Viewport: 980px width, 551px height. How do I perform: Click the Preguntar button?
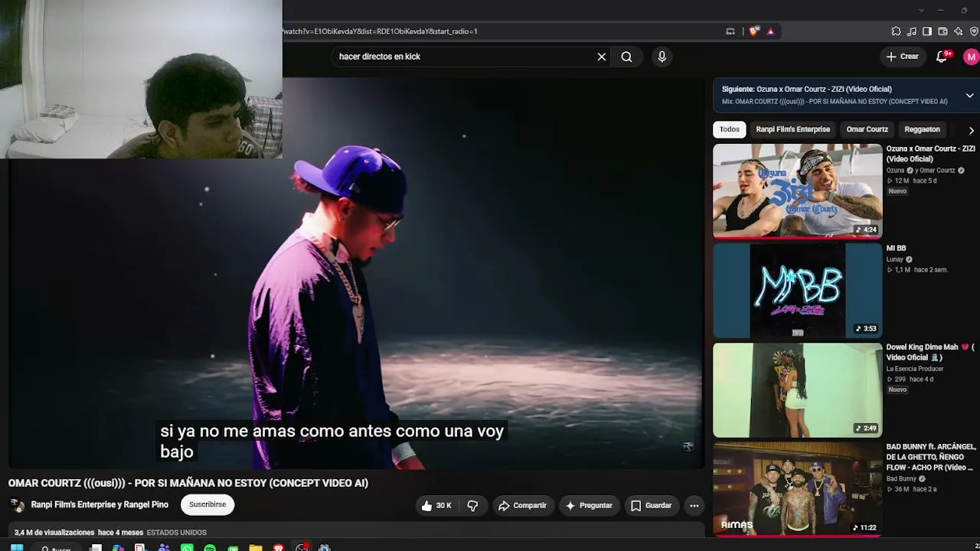click(x=589, y=505)
